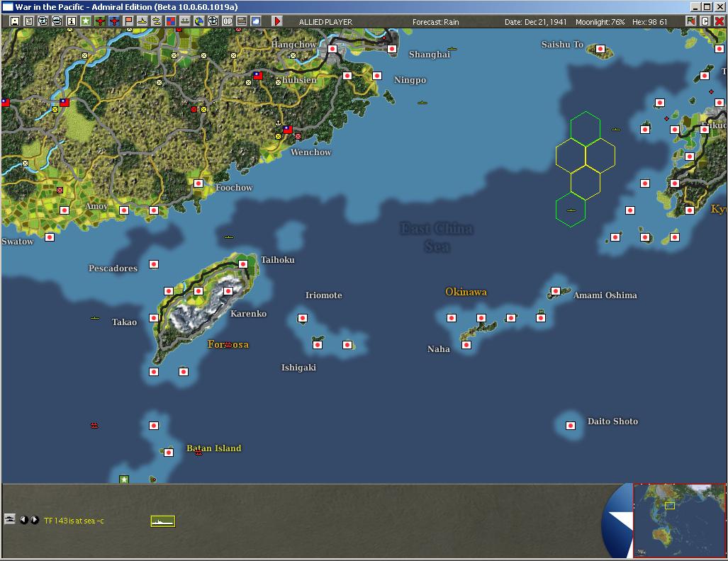Click the red and blue checkered icon
728x561 pixels.
(x=170, y=21)
